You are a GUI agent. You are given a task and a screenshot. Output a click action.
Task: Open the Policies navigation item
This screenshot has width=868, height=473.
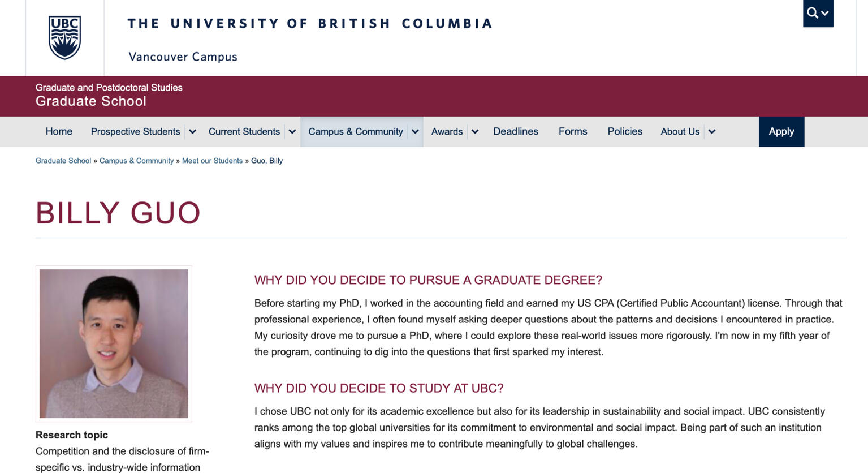coord(624,131)
